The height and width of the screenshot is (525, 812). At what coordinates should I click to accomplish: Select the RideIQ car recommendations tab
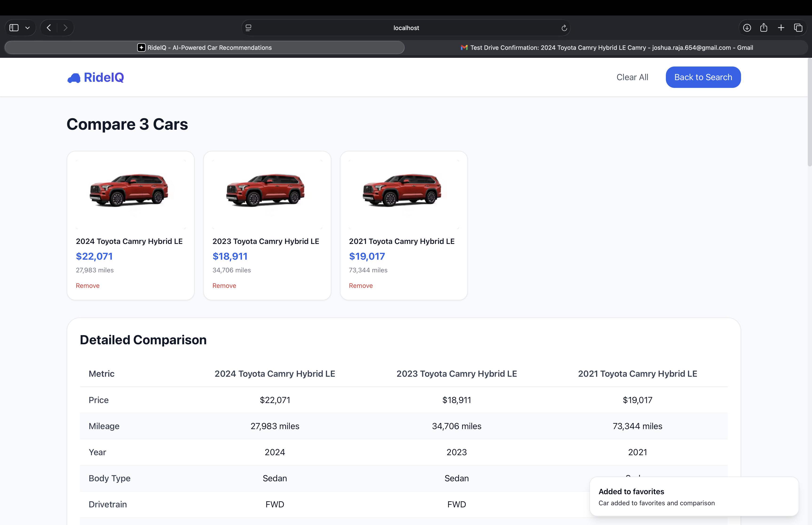[x=204, y=48]
